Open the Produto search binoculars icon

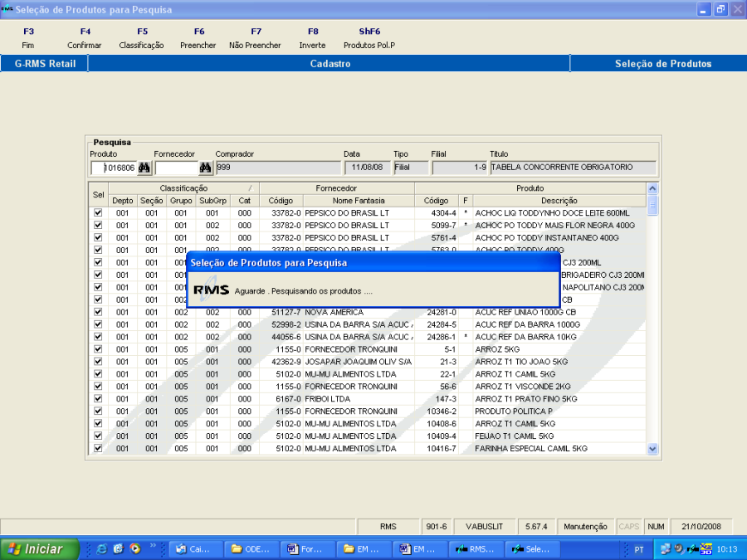click(144, 168)
